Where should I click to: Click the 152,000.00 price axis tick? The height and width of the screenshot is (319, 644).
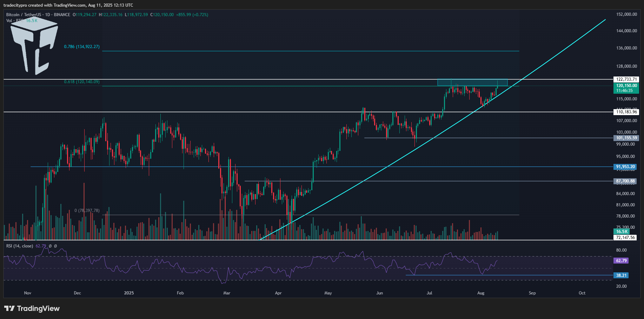click(626, 14)
